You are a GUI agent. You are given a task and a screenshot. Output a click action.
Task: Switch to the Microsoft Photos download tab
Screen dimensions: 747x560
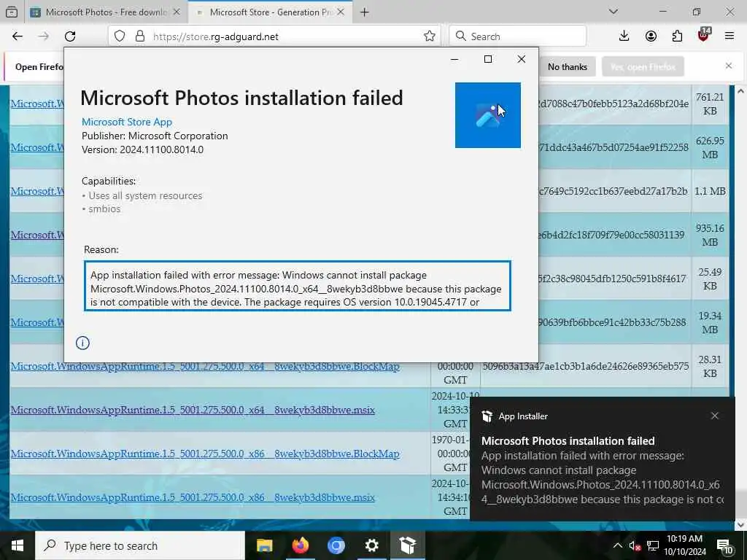tap(106, 12)
